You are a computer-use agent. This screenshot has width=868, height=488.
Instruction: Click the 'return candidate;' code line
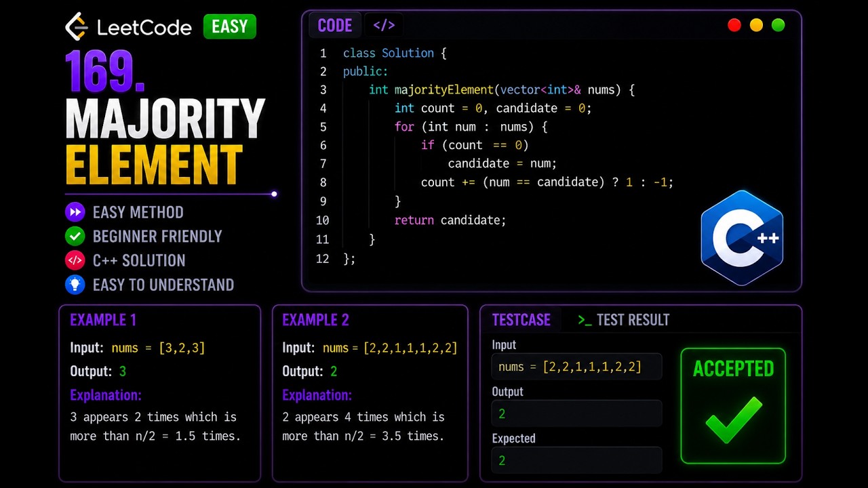click(450, 220)
